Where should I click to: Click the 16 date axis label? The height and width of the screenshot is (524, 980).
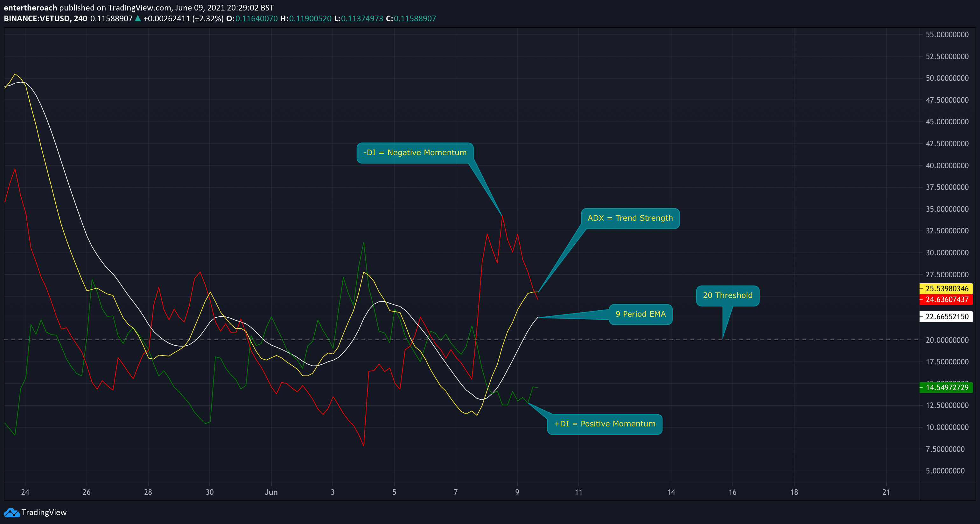(x=733, y=493)
